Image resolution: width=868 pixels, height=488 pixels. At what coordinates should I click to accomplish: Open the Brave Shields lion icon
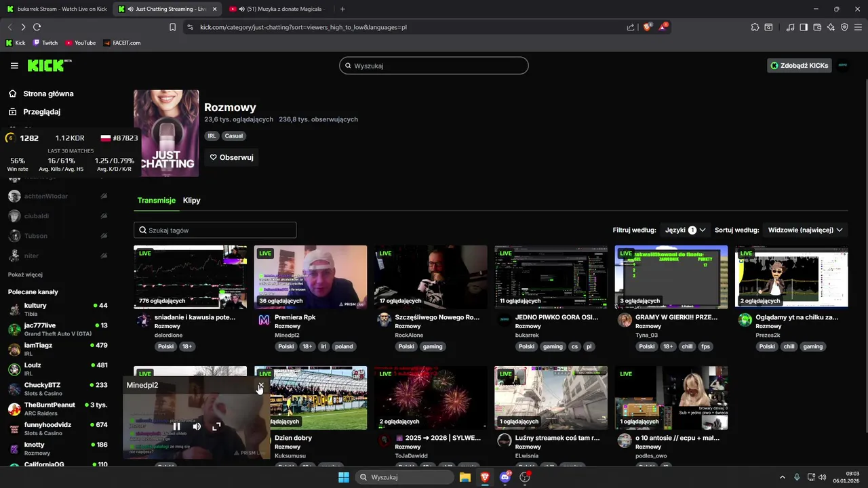pyautogui.click(x=648, y=27)
